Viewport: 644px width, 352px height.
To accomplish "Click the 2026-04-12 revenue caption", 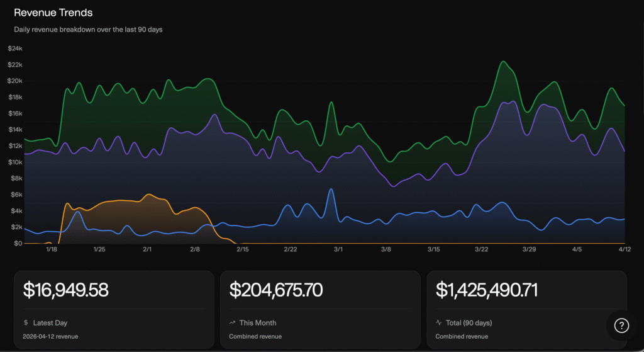I will click(51, 336).
